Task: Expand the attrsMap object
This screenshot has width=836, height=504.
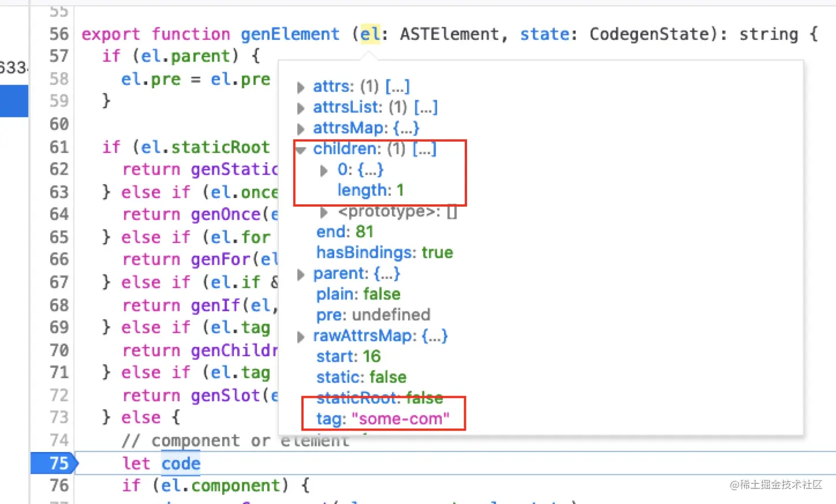Action: click(x=301, y=129)
